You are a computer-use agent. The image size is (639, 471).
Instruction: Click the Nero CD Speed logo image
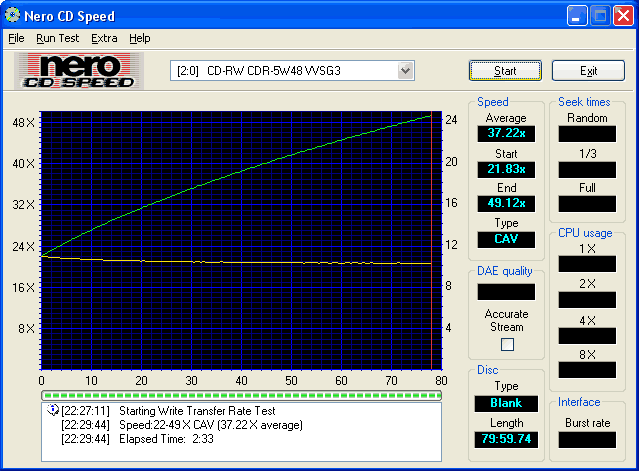pos(79,70)
